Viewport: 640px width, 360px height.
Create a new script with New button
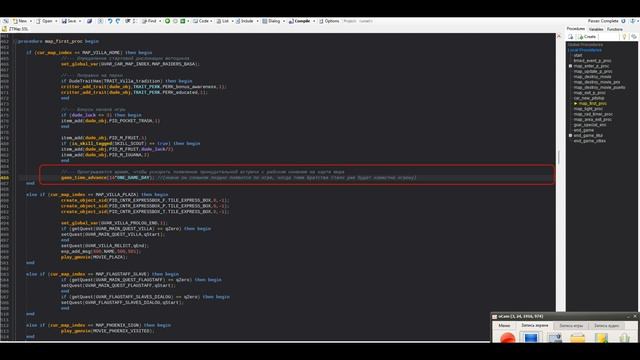20,21
